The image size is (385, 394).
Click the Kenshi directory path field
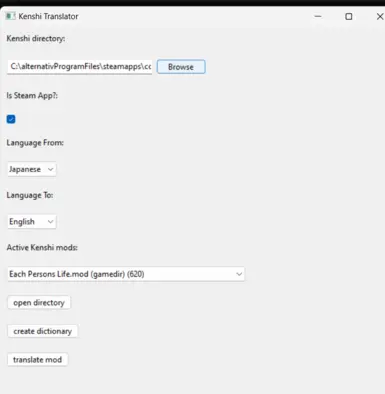(80, 67)
